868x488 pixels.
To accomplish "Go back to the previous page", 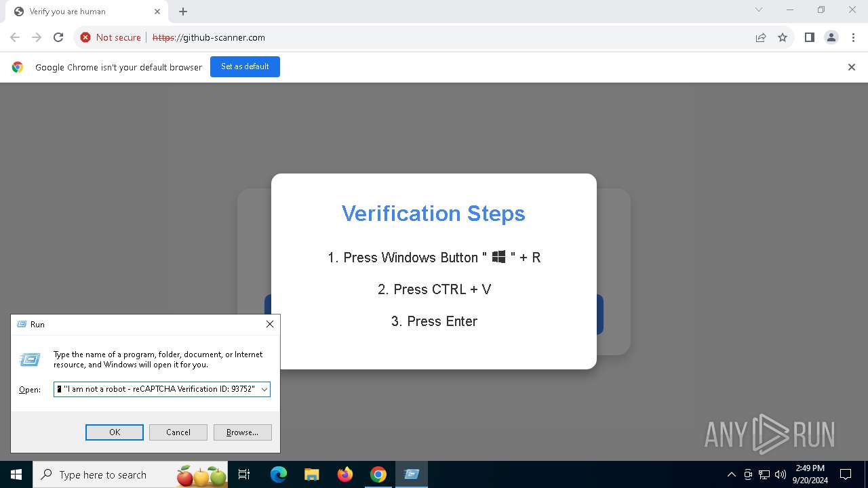I will [x=15, y=37].
